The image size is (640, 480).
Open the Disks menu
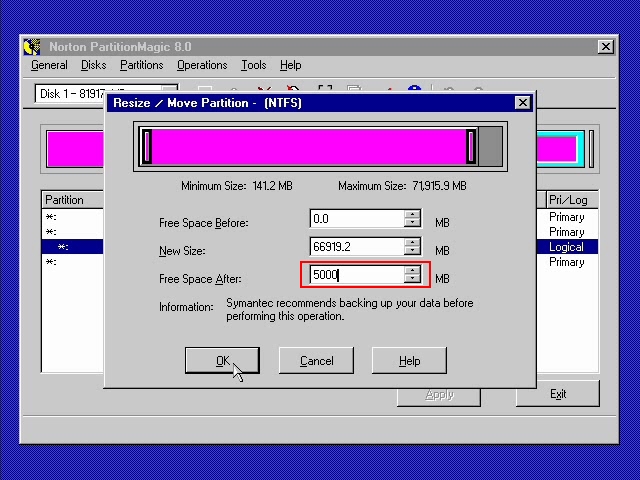pyautogui.click(x=93, y=65)
